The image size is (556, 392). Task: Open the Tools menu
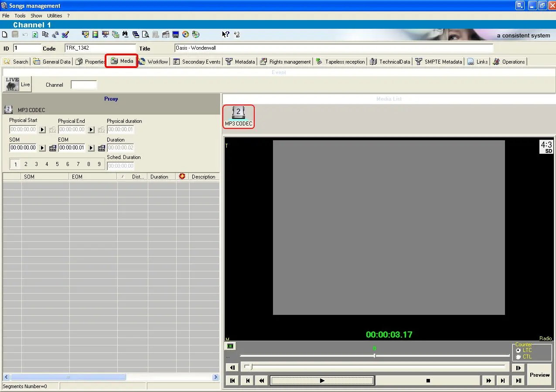[20, 16]
